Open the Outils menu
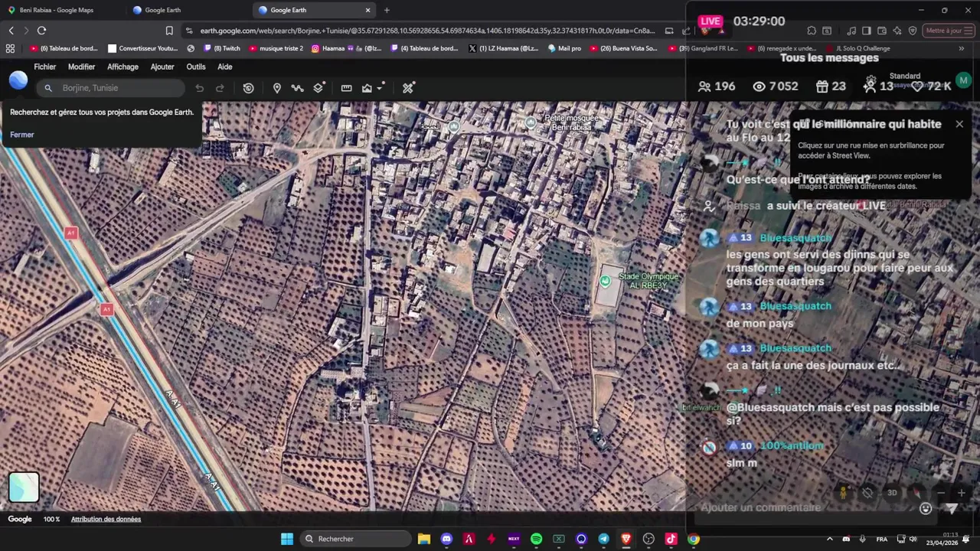 [x=196, y=67]
